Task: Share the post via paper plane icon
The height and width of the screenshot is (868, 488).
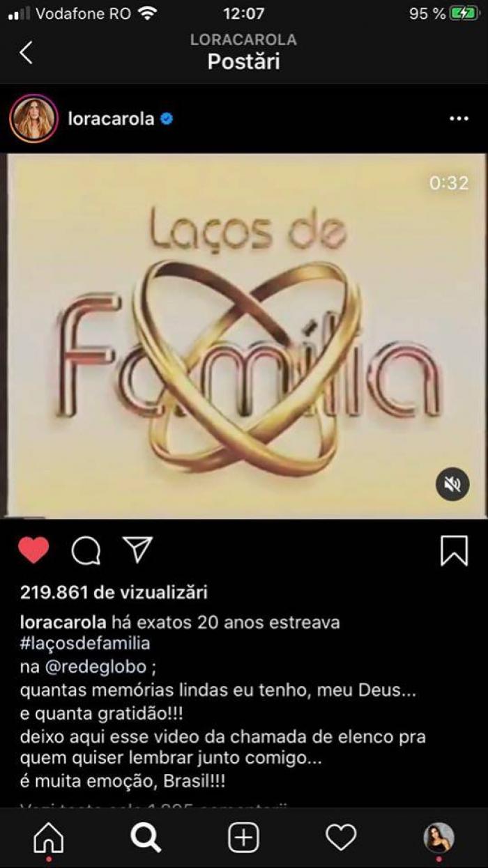Action: tap(137, 550)
